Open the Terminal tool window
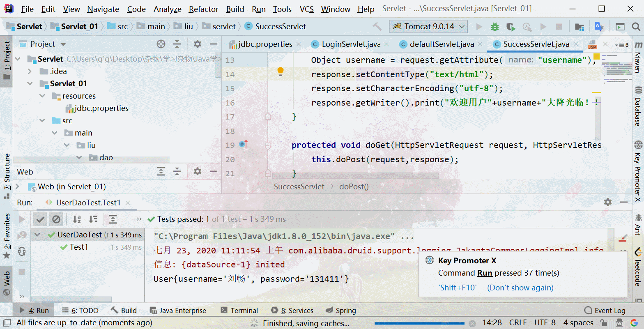This screenshot has height=329, width=644. click(x=239, y=311)
